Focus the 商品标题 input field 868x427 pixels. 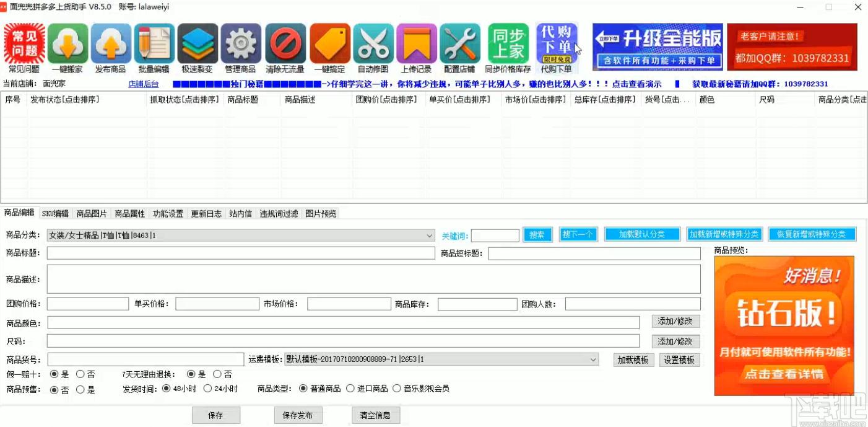click(241, 253)
